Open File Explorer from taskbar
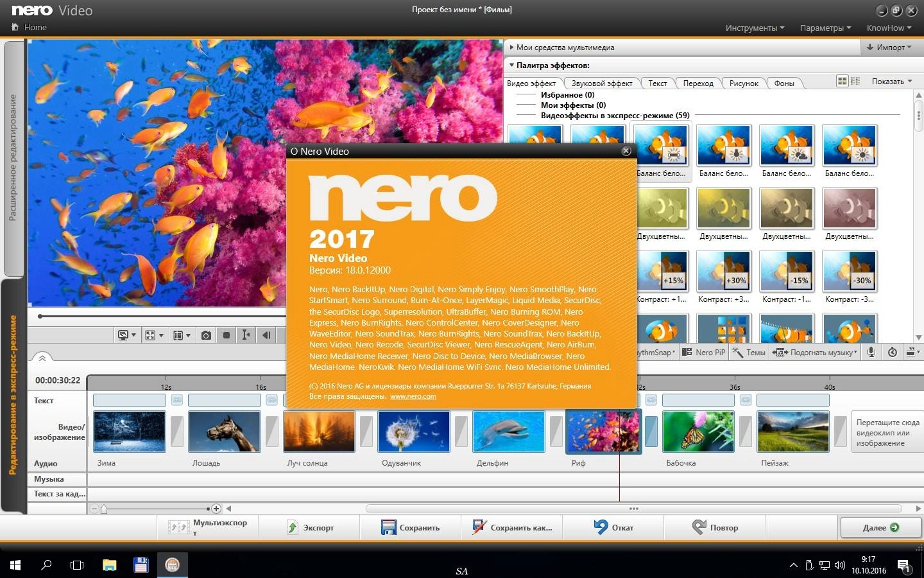924x578 pixels. point(109,565)
